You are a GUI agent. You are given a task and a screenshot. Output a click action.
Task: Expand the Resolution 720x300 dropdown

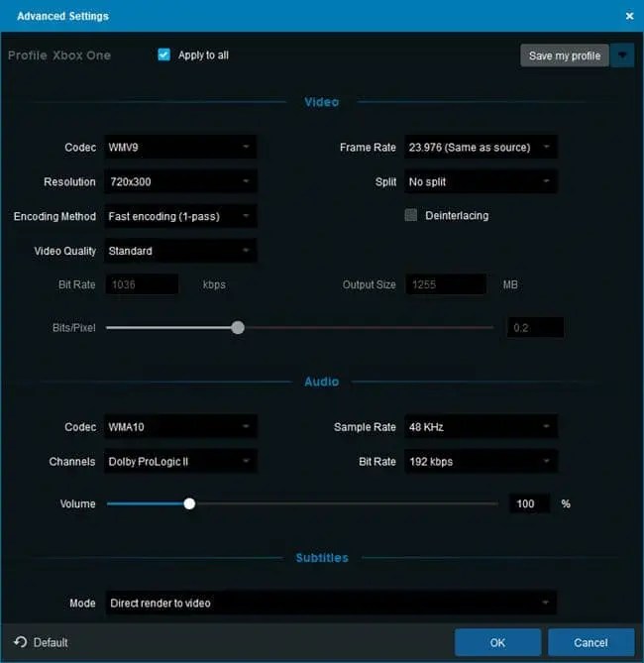point(180,181)
